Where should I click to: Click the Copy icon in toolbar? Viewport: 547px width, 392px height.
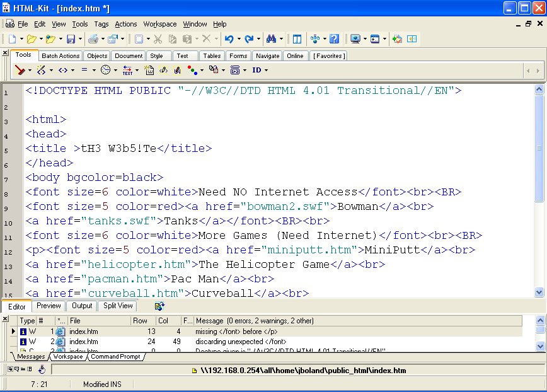pos(173,38)
